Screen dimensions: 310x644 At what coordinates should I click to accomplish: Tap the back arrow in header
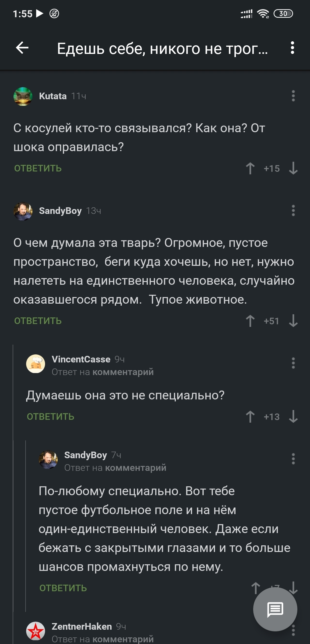click(x=22, y=48)
